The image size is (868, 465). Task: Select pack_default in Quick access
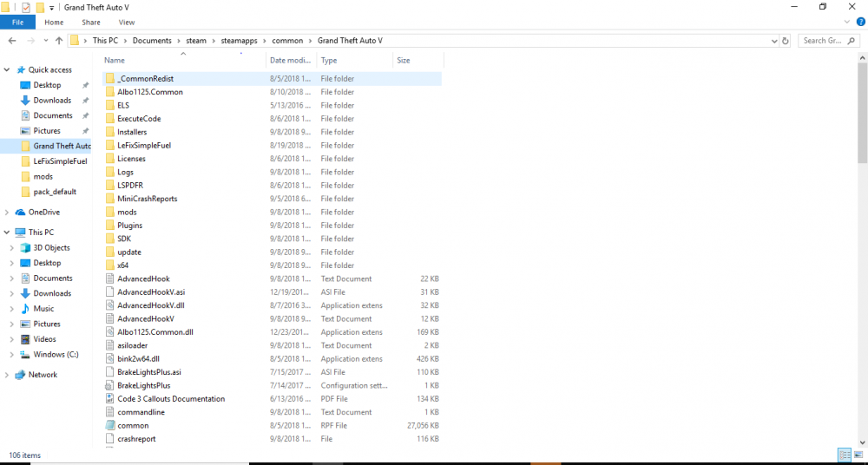[x=55, y=192]
